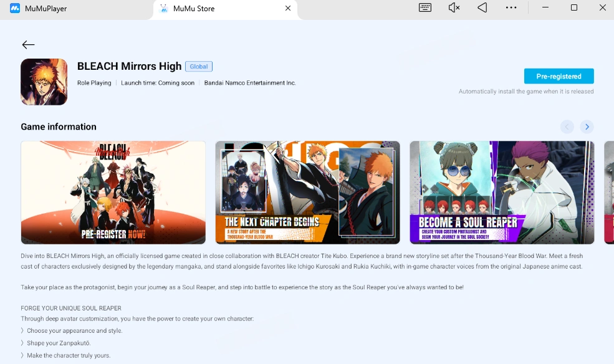The height and width of the screenshot is (364, 614).
Task: Click the paragraph starting 'Take your place'
Action: pos(242,287)
